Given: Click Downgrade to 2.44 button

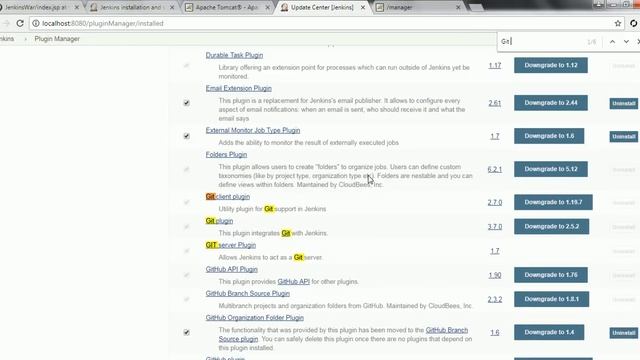Looking at the screenshot, I should pyautogui.click(x=551, y=103).
